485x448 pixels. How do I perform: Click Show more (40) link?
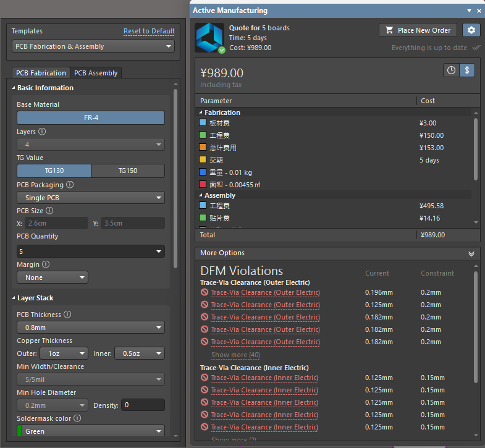235,355
